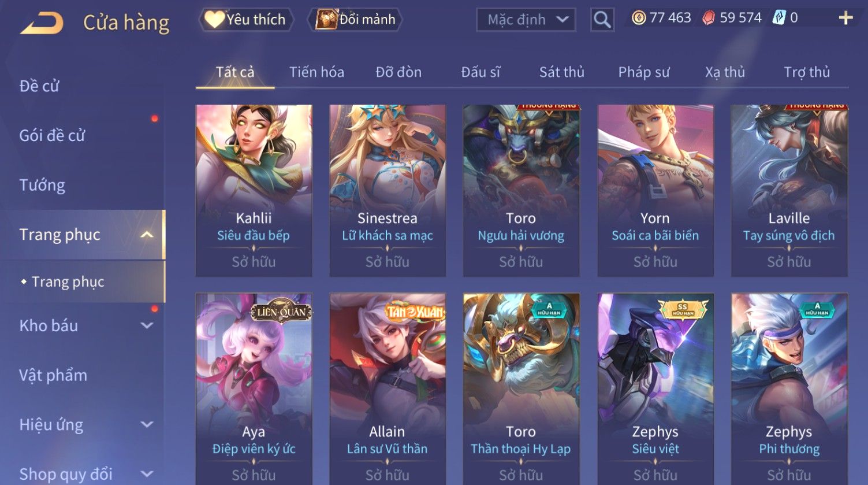Expand the Kho báu sidebar section
Screen dimensions: 868x485
(147, 325)
